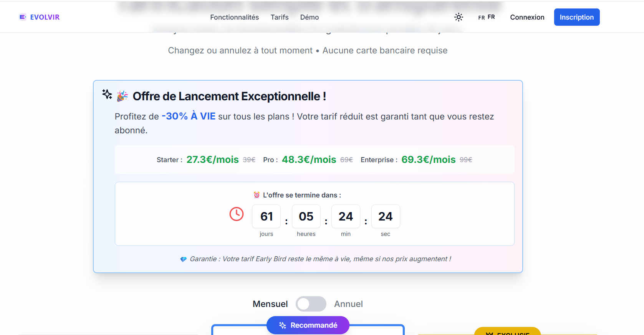The width and height of the screenshot is (644, 335).
Task: Click the struck-through 99€ price
Action: coord(466,160)
